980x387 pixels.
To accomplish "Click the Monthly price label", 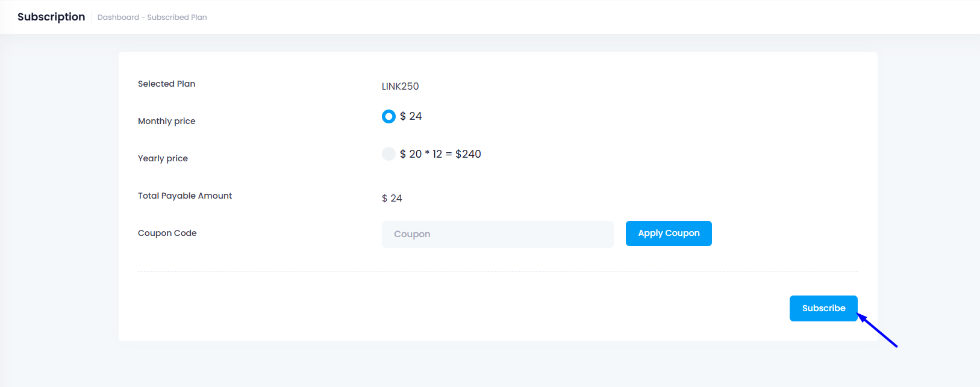I will point(166,121).
